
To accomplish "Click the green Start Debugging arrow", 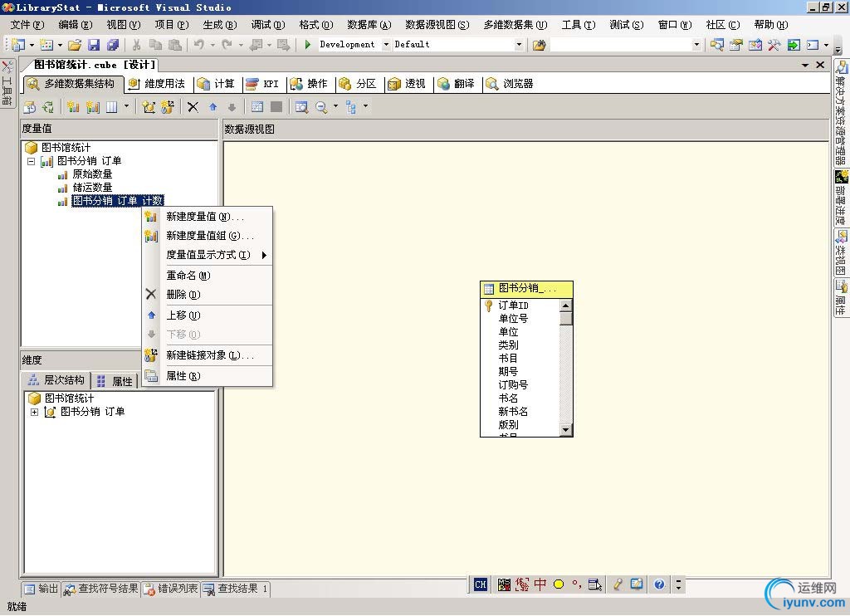I will [x=307, y=45].
